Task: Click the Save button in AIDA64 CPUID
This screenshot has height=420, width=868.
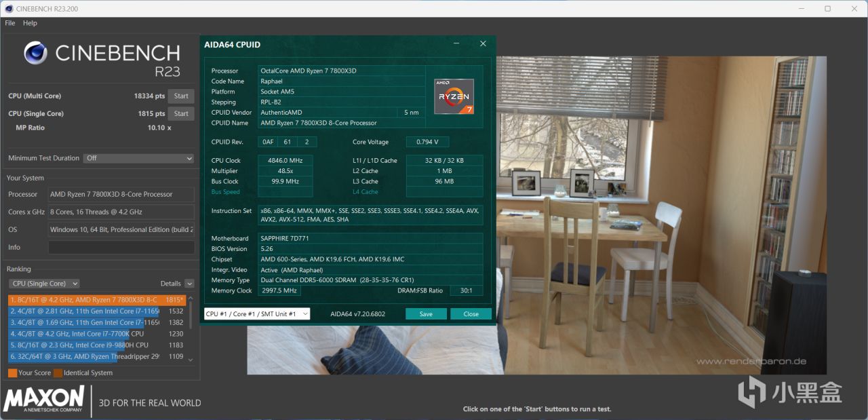Action: 426,313
